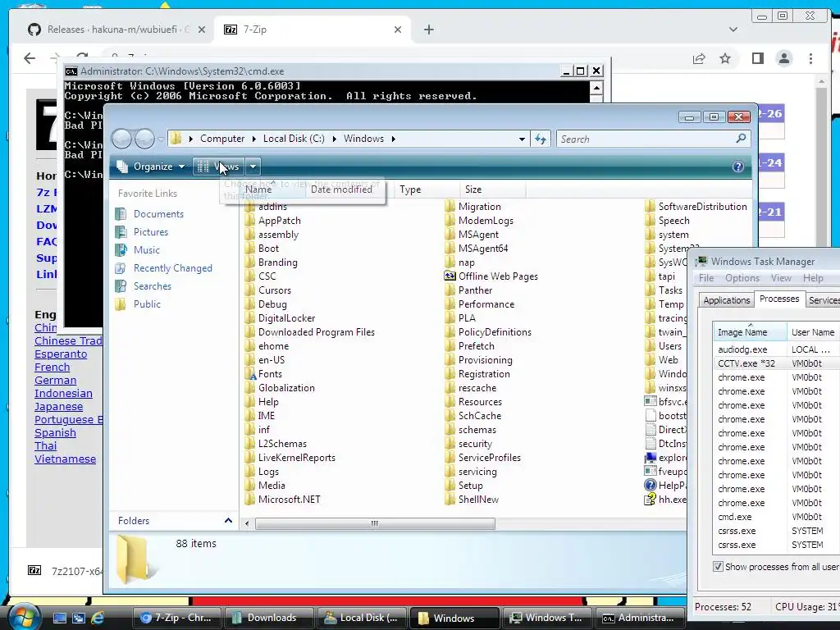Click the Views toolbar button
The height and width of the screenshot is (630, 840).
[x=218, y=167]
